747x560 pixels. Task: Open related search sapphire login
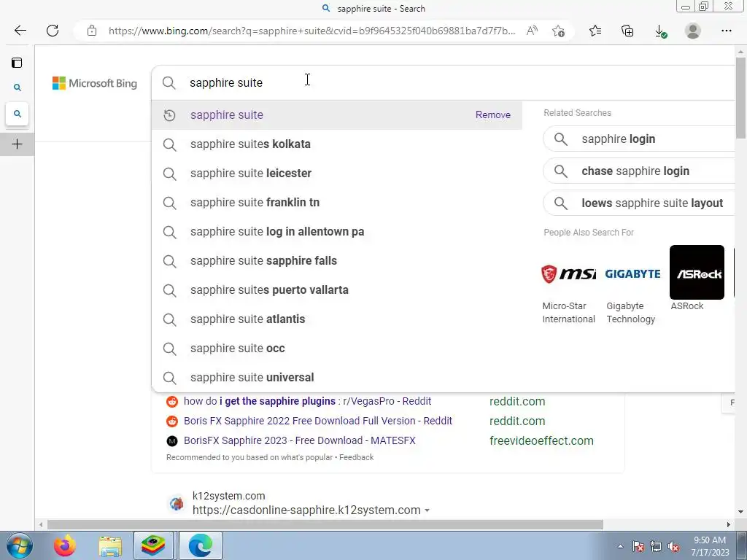638,139
